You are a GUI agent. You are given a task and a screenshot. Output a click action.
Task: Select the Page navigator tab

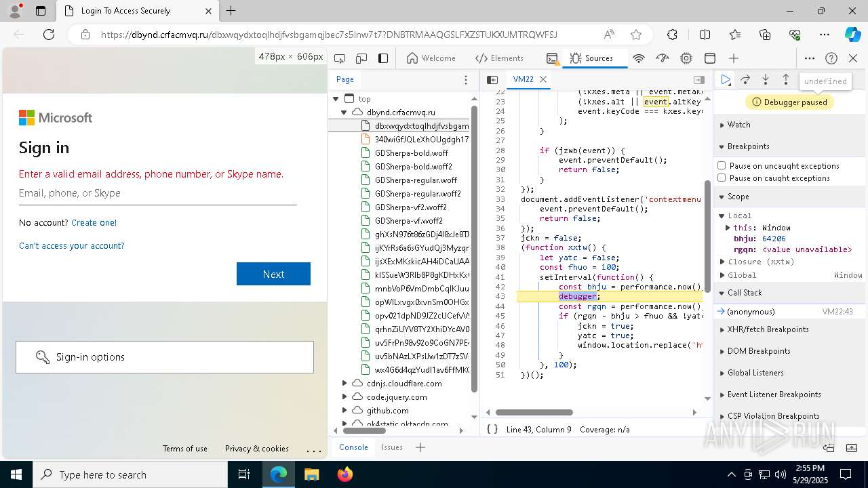(344, 79)
